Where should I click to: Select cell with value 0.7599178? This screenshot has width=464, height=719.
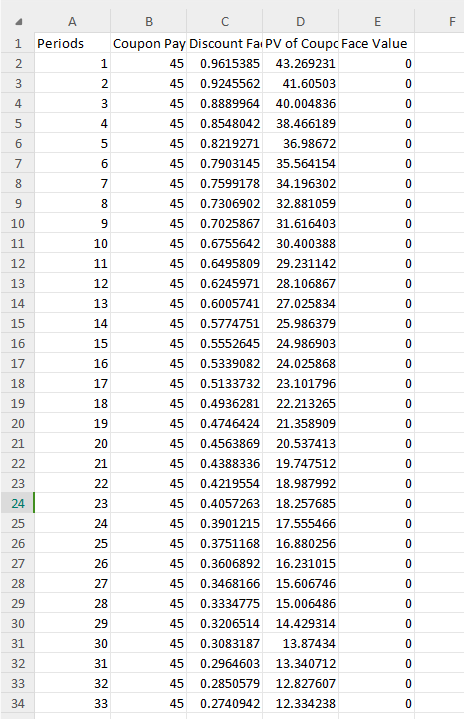(225, 183)
